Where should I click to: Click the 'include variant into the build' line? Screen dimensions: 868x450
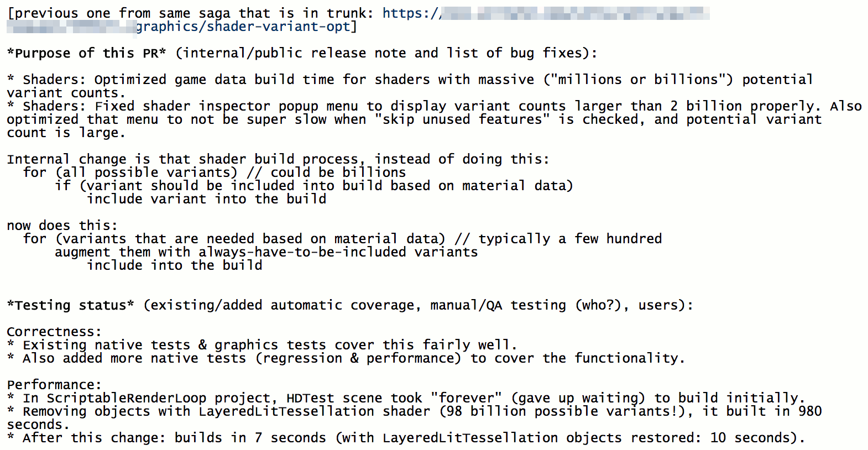pyautogui.click(x=206, y=199)
